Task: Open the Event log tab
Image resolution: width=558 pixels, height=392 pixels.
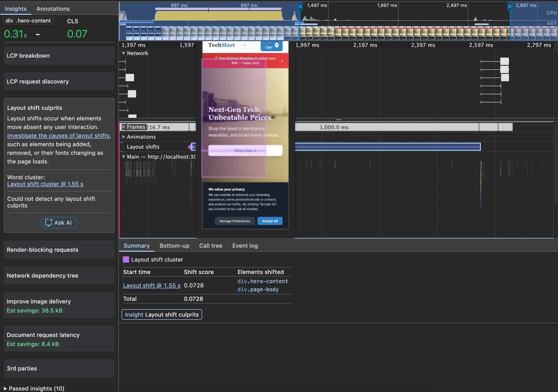Action: coord(245,246)
